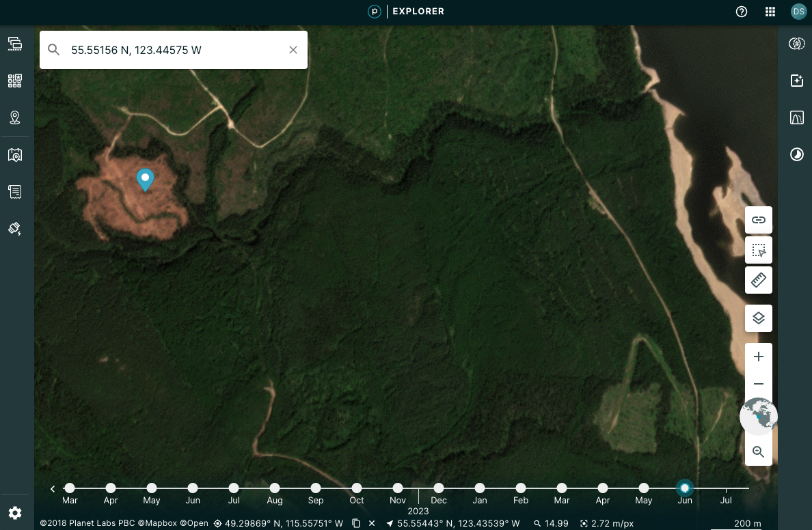
Task: Open saved locations pin icon in left sidebar
Action: (x=15, y=117)
